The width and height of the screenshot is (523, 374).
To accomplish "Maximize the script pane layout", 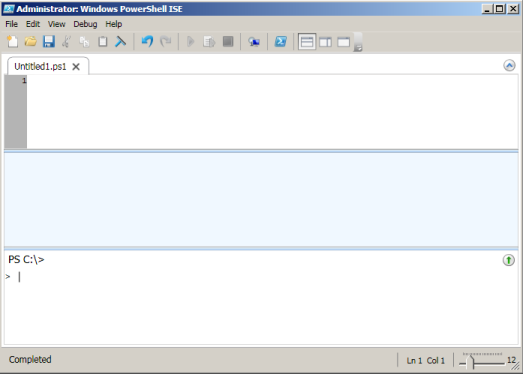I will 343,42.
